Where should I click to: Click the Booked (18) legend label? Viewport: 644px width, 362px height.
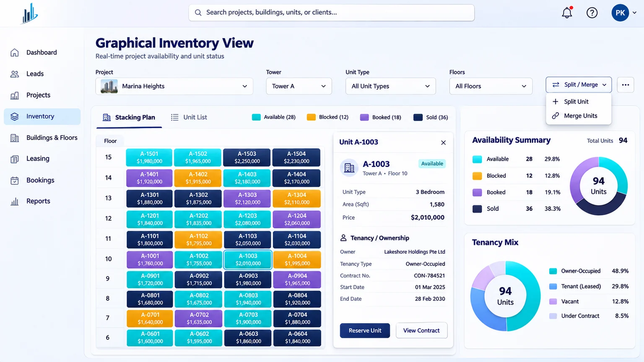tap(387, 117)
